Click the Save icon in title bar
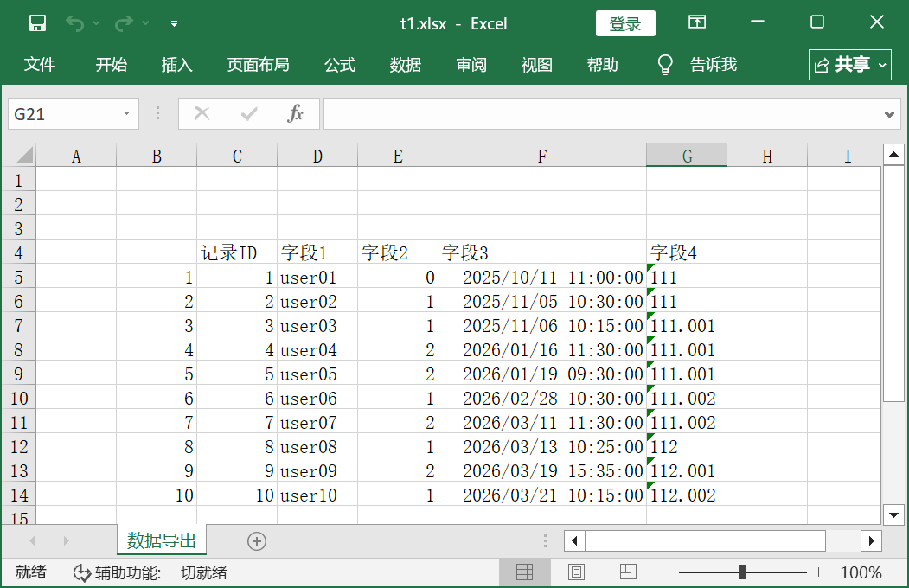Screen dimensions: 909x588 click(38, 23)
